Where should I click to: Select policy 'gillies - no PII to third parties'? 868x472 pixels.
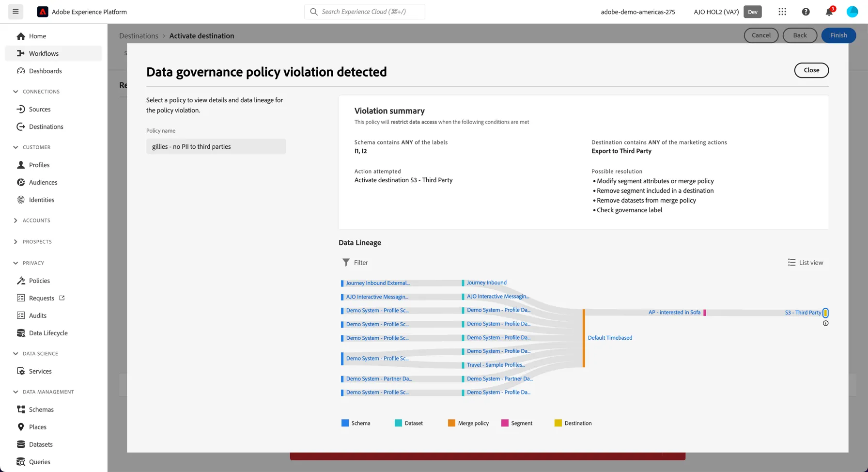pyautogui.click(x=216, y=146)
